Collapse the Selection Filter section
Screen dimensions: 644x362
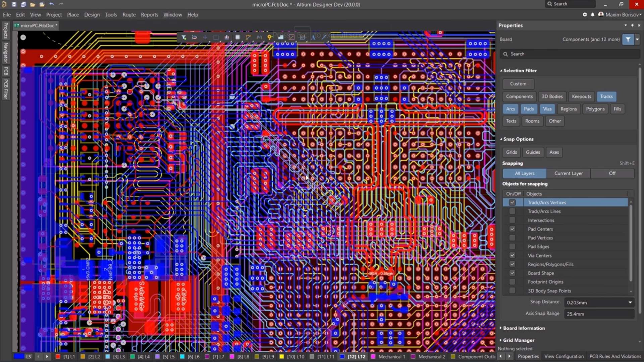pos(501,71)
